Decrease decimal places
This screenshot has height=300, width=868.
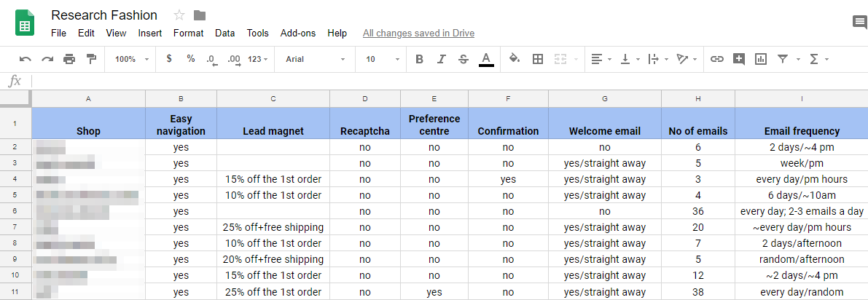[211, 60]
